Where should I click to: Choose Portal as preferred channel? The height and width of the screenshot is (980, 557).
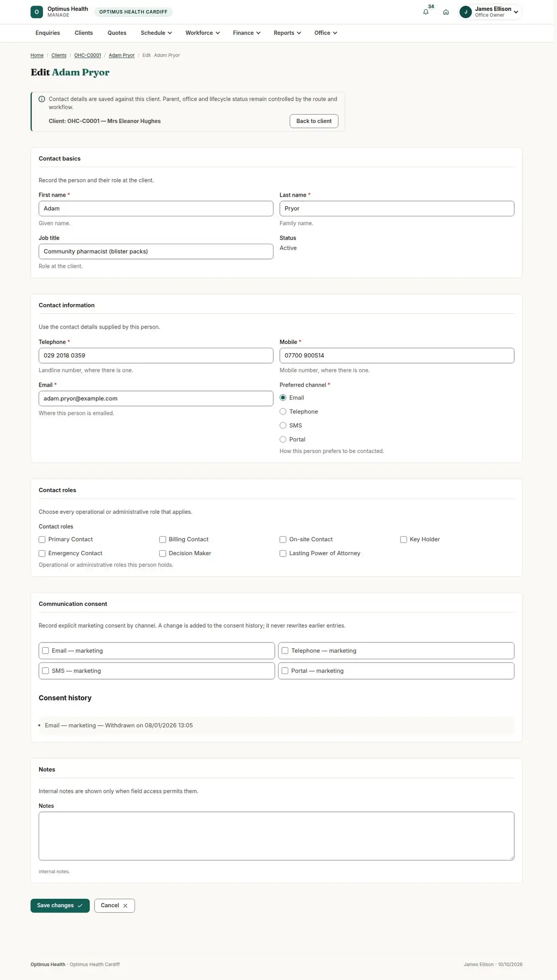(283, 440)
